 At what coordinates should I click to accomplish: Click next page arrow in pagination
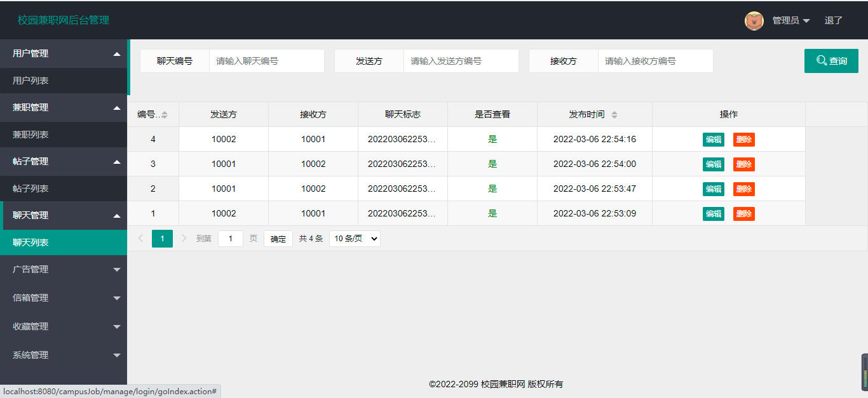(184, 239)
